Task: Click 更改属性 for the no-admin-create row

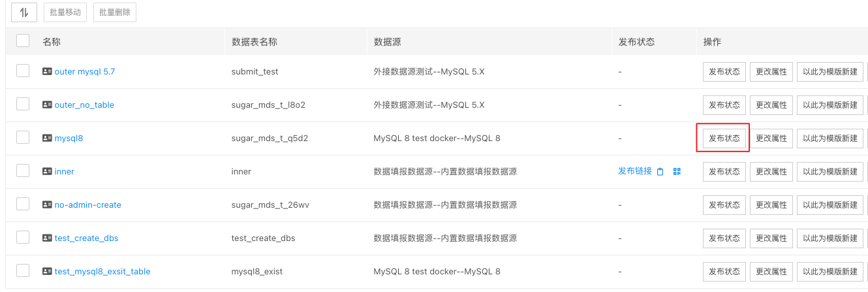Action: [771, 205]
